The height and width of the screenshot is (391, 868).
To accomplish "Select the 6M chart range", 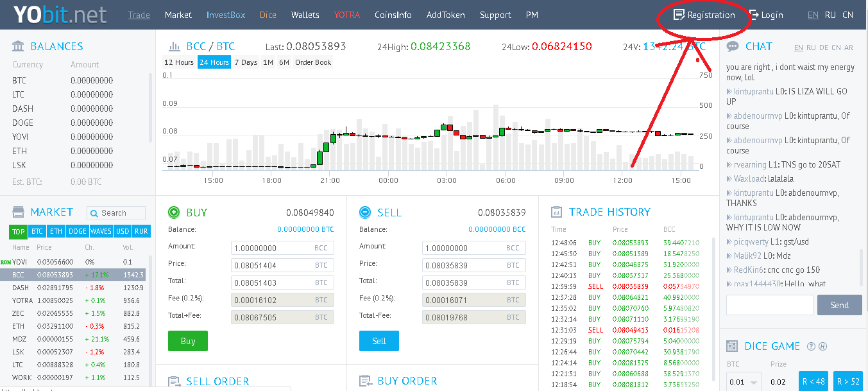I will point(284,62).
